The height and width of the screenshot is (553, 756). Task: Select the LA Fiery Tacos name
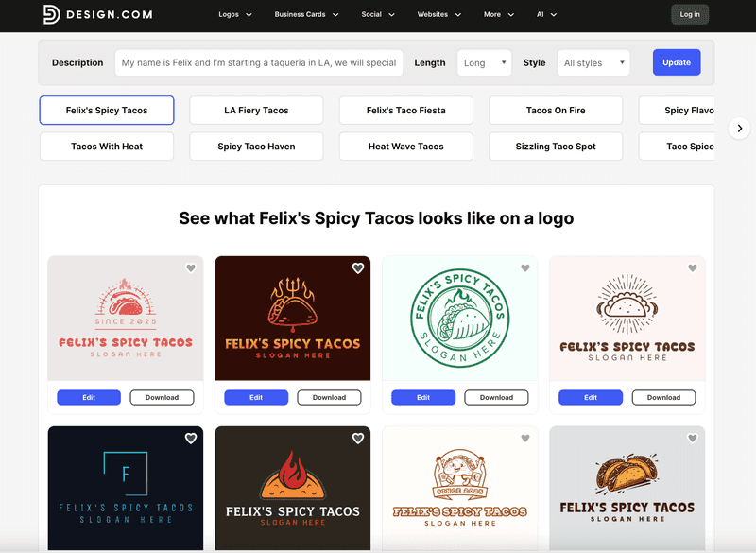[256, 111]
